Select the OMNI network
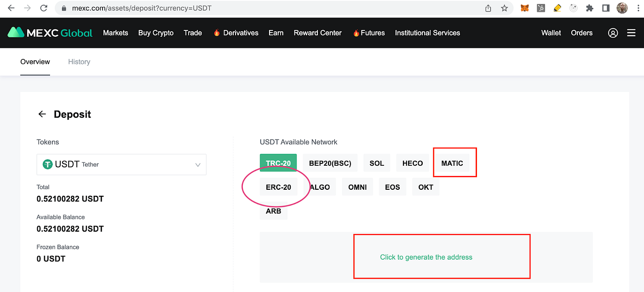This screenshot has width=644, height=292. click(357, 187)
